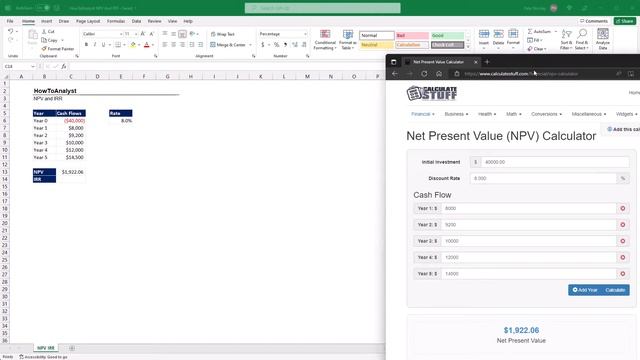Switch to the Insert ribbon tab

pos(47,21)
